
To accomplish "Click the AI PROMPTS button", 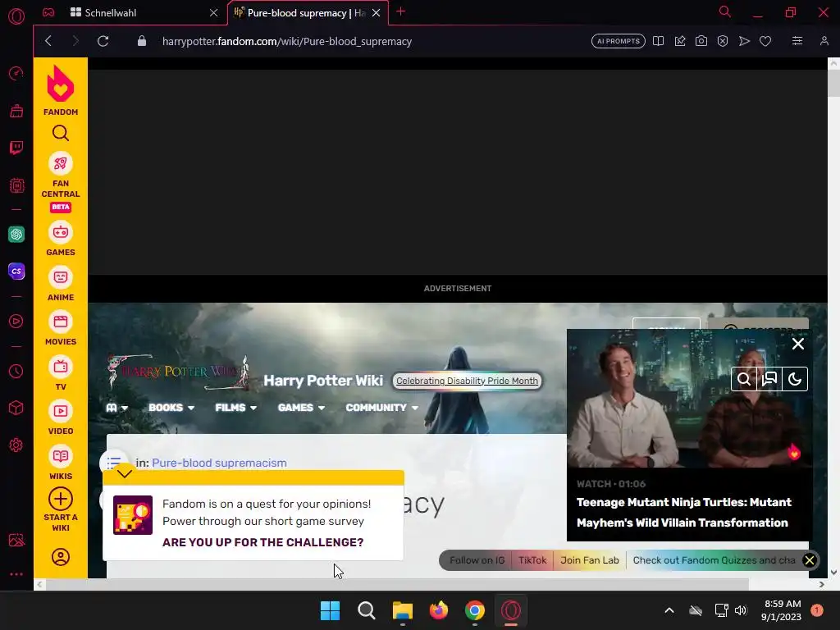I will click(x=619, y=41).
